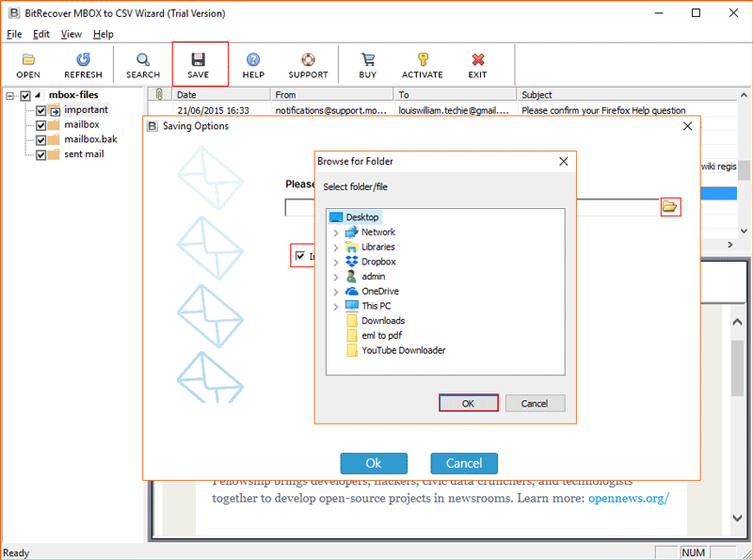The width and height of the screenshot is (753, 560).
Task: Select the OneDrive cloud icon
Action: (x=351, y=292)
